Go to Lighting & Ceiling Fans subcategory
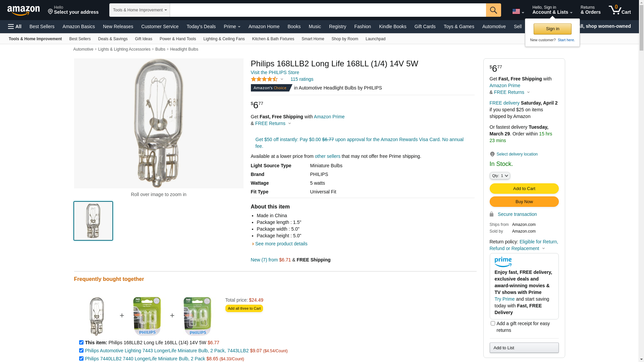The height and width of the screenshot is (362, 644). 224,39
